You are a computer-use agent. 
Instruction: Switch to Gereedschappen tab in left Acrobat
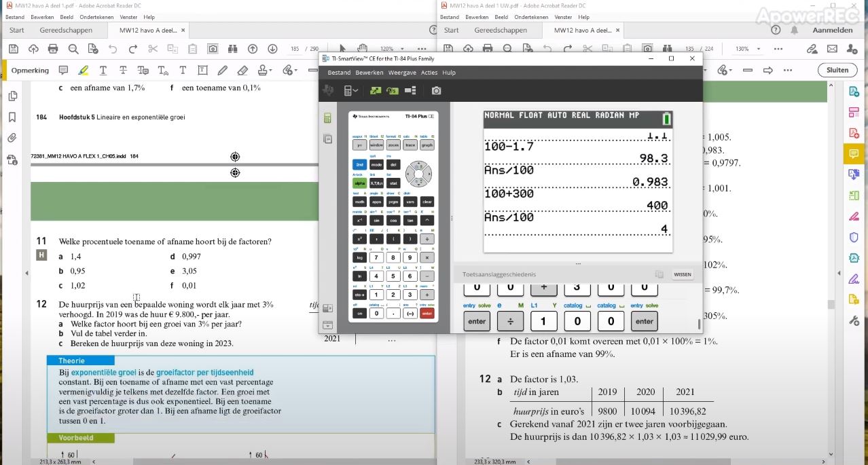pyautogui.click(x=66, y=31)
